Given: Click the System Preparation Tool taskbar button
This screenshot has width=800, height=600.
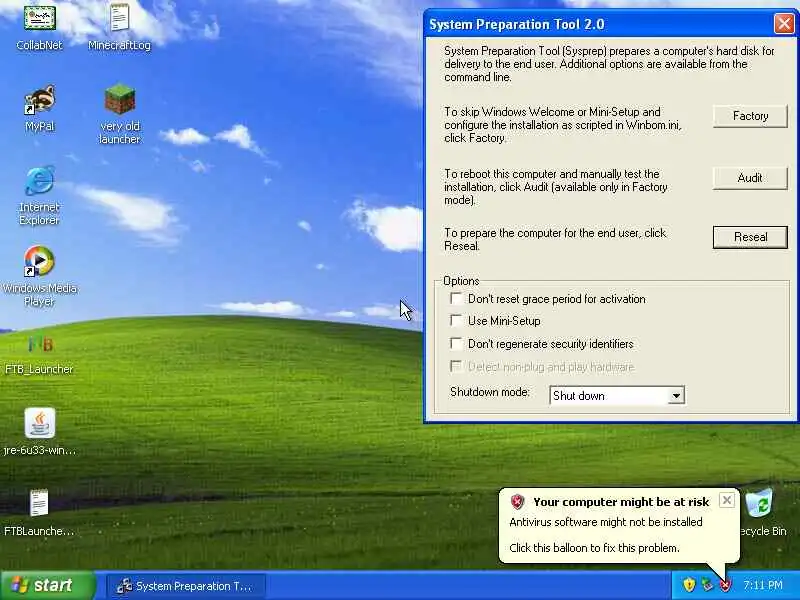Looking at the screenshot, I should point(186,586).
